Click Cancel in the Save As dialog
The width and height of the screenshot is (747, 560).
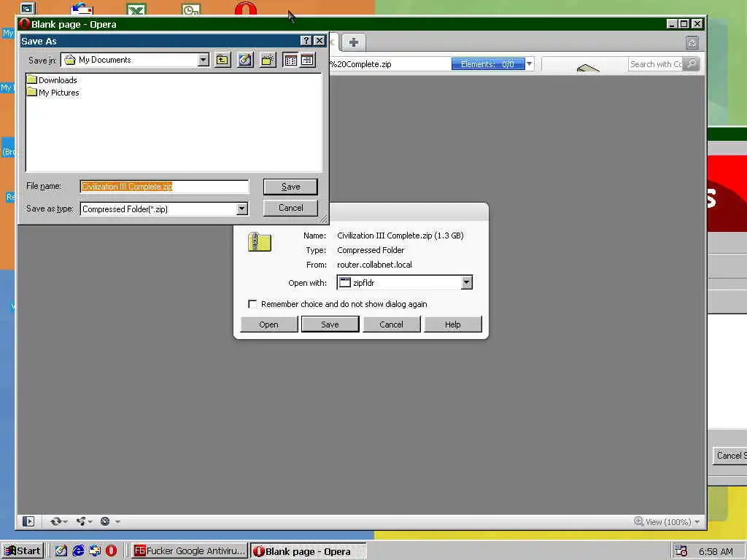(290, 208)
